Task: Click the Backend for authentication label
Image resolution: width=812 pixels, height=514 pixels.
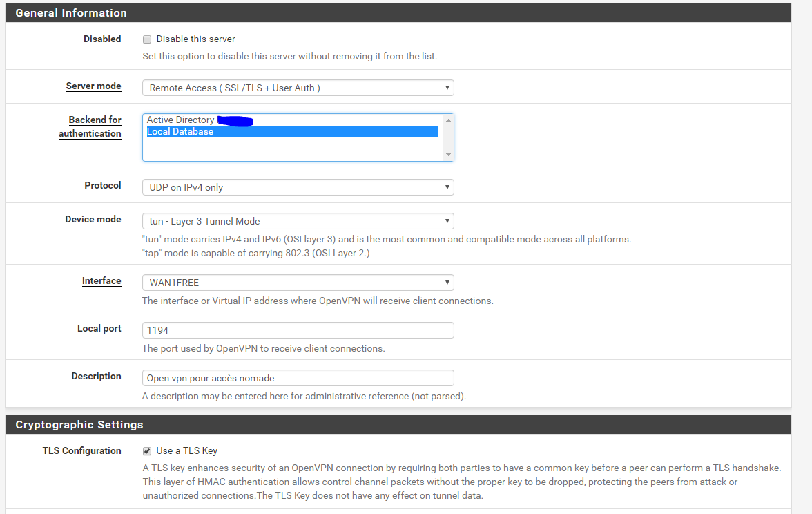Action: pyautogui.click(x=90, y=126)
